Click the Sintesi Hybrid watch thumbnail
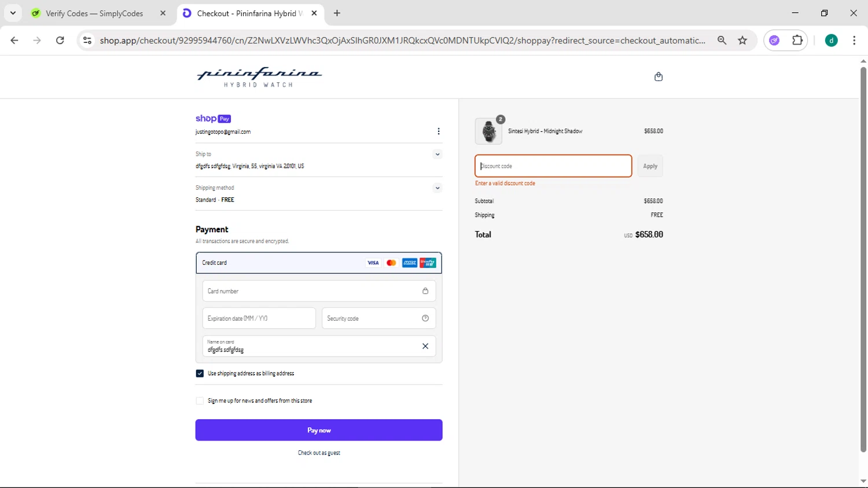 pyautogui.click(x=488, y=131)
